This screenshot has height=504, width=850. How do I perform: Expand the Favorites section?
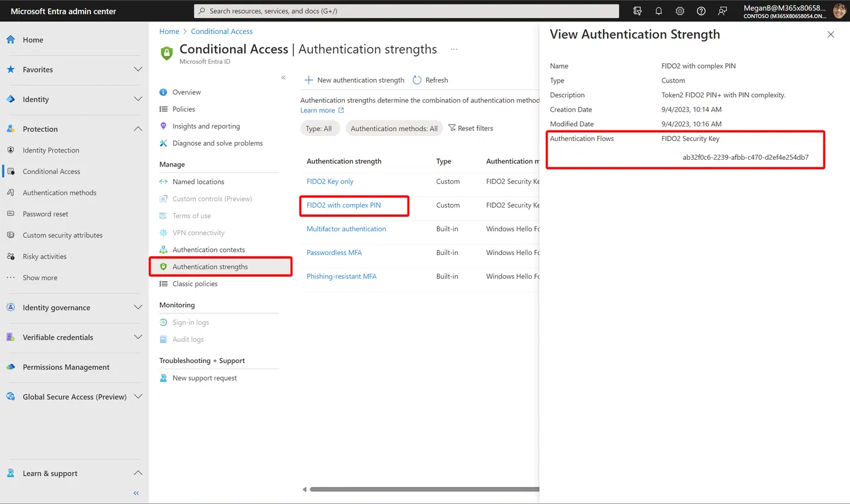pyautogui.click(x=138, y=69)
